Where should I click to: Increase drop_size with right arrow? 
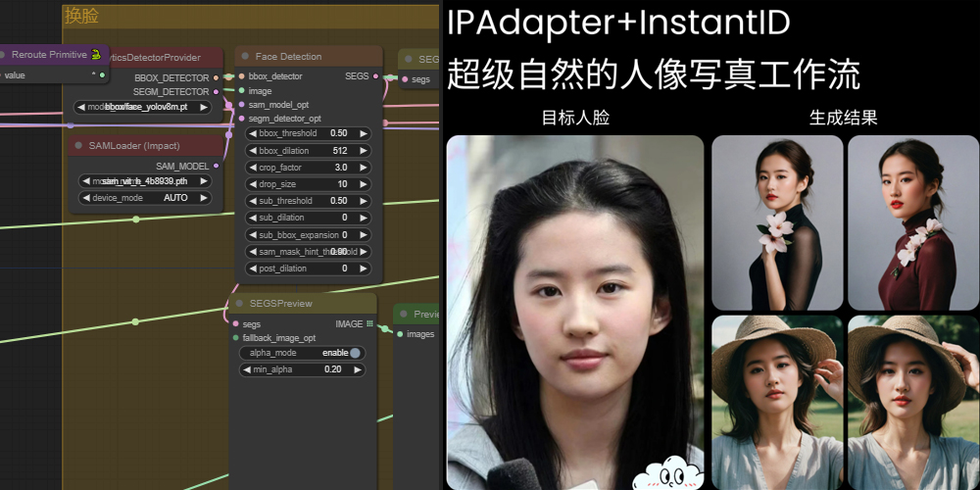click(x=364, y=184)
